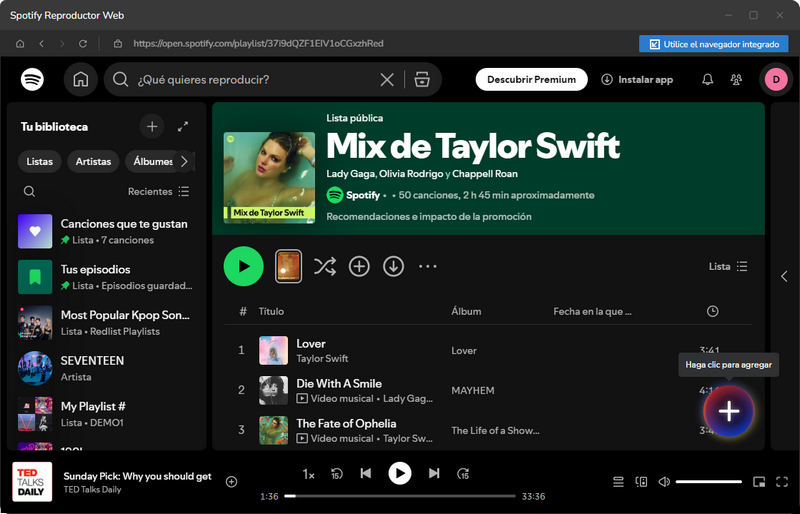800x514 pixels.
Task: Save episode with plus icon in now playing
Action: pos(232,482)
